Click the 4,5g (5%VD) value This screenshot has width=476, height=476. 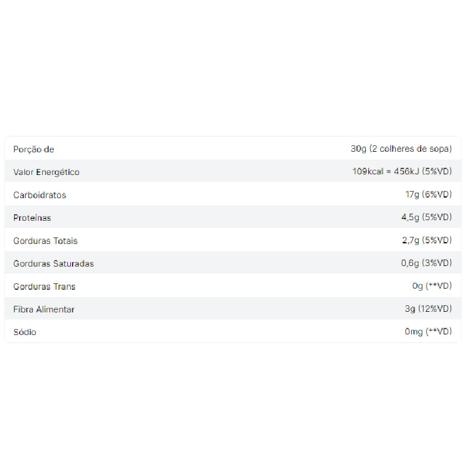pyautogui.click(x=427, y=217)
